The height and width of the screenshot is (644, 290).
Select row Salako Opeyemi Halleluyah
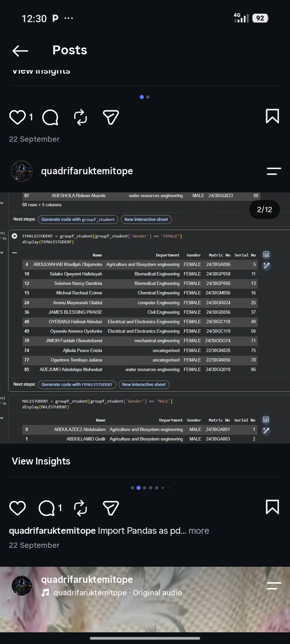click(x=139, y=274)
